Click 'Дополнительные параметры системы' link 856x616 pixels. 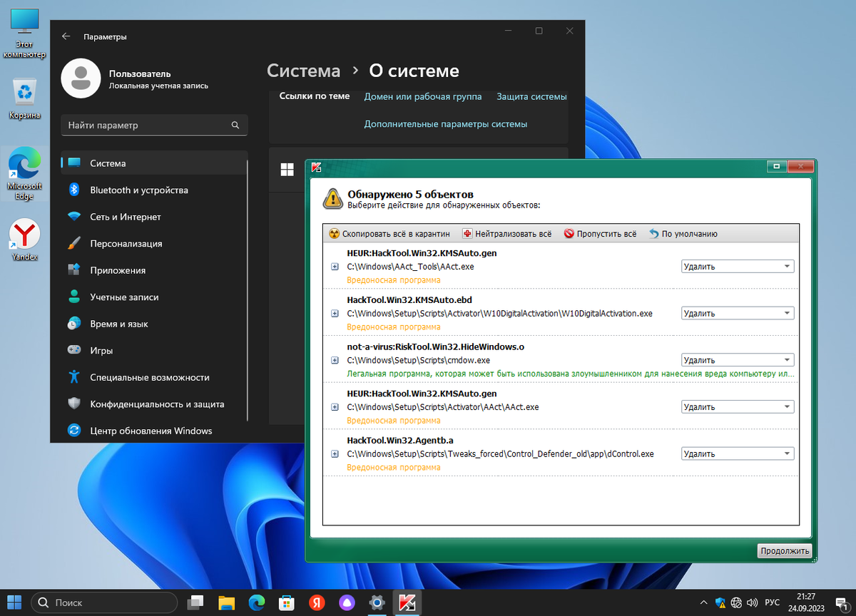[446, 124]
